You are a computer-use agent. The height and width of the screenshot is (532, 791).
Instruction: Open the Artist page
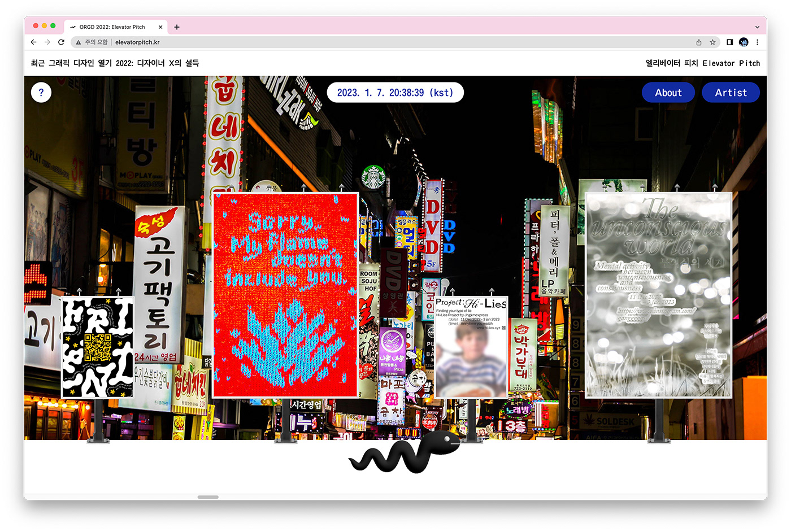point(731,93)
